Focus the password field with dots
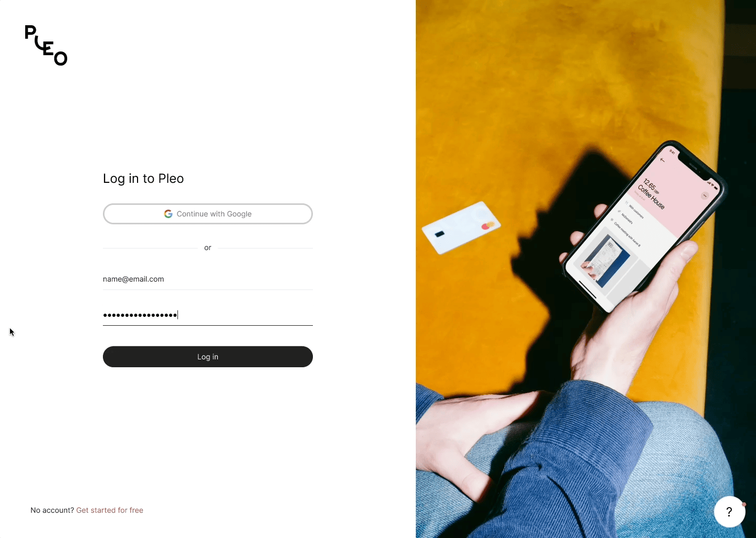The height and width of the screenshot is (538, 756). 208,315
